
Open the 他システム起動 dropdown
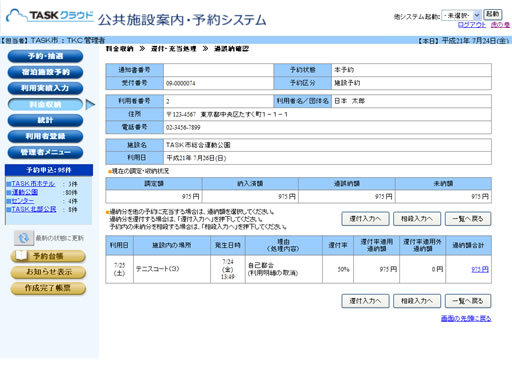pyautogui.click(x=461, y=15)
